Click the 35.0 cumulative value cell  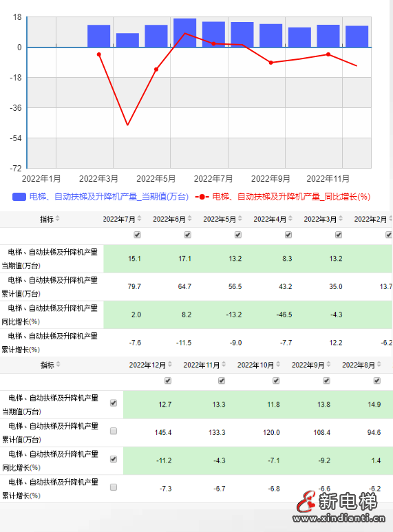pyautogui.click(x=336, y=287)
